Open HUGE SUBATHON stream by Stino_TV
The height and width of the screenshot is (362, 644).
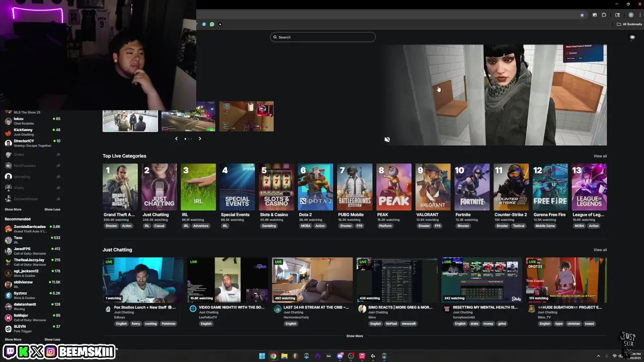coord(566,280)
